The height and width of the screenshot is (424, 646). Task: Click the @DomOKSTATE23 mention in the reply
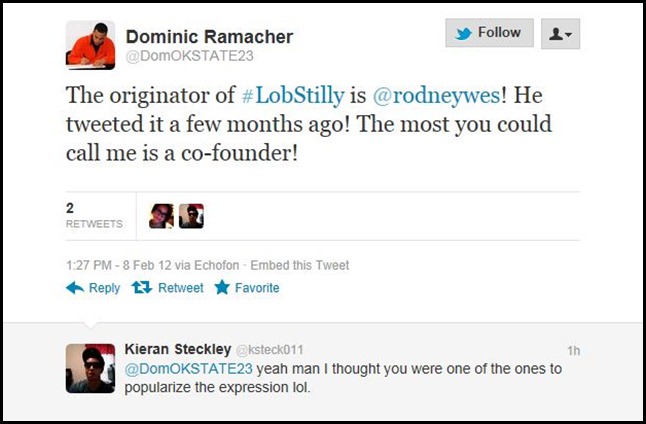(174, 368)
